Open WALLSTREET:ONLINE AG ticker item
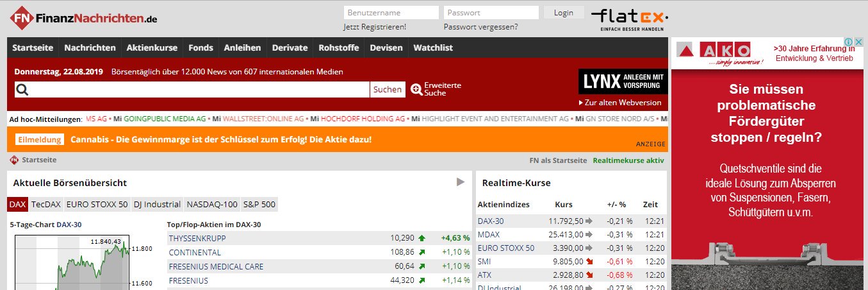 pos(263,119)
